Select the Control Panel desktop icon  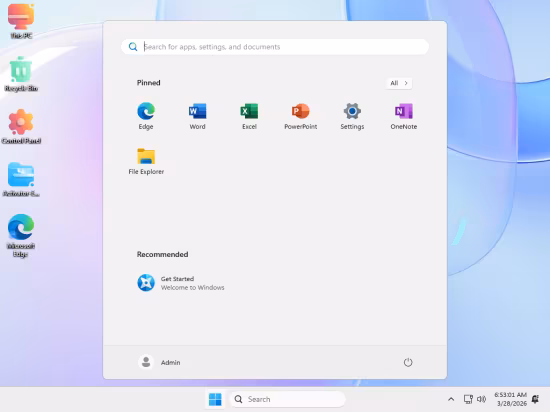21,127
